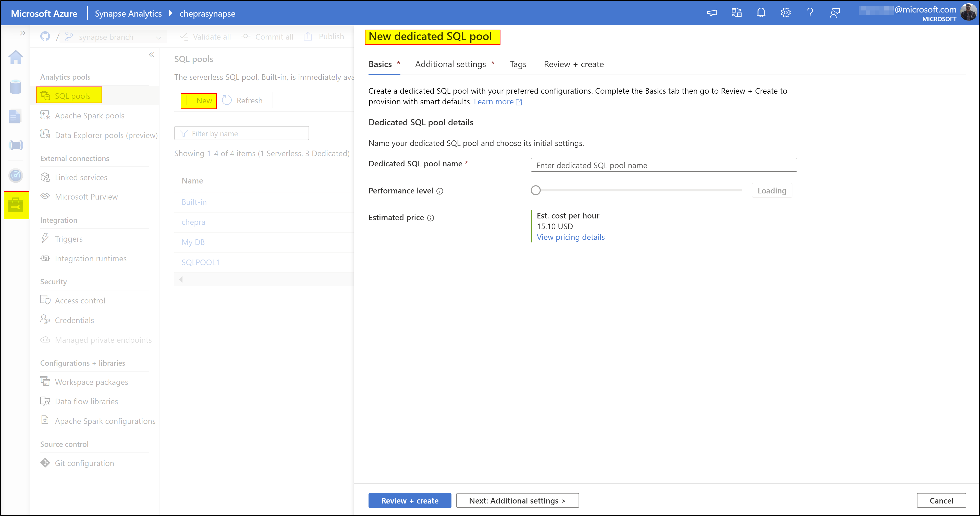Switch to the Tags tab

tap(518, 64)
